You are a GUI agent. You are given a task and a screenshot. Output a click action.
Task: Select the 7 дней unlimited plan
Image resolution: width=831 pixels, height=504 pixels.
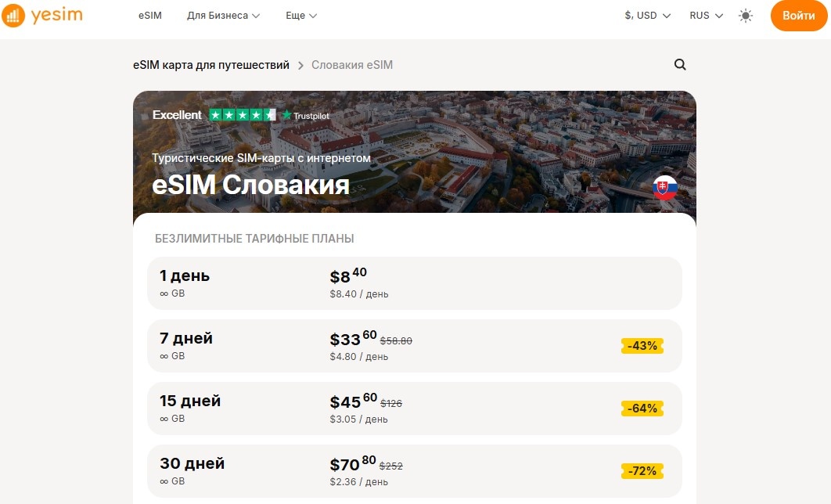point(414,345)
